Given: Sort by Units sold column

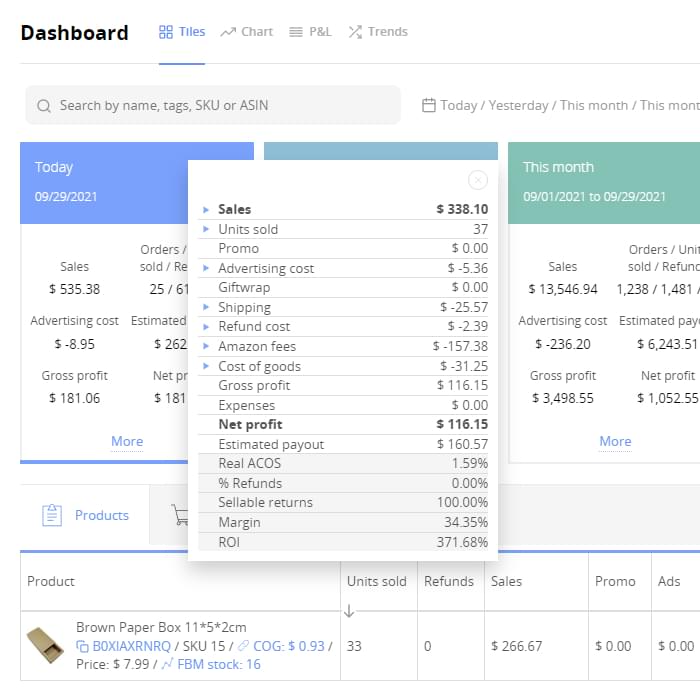Looking at the screenshot, I should pos(377,581).
